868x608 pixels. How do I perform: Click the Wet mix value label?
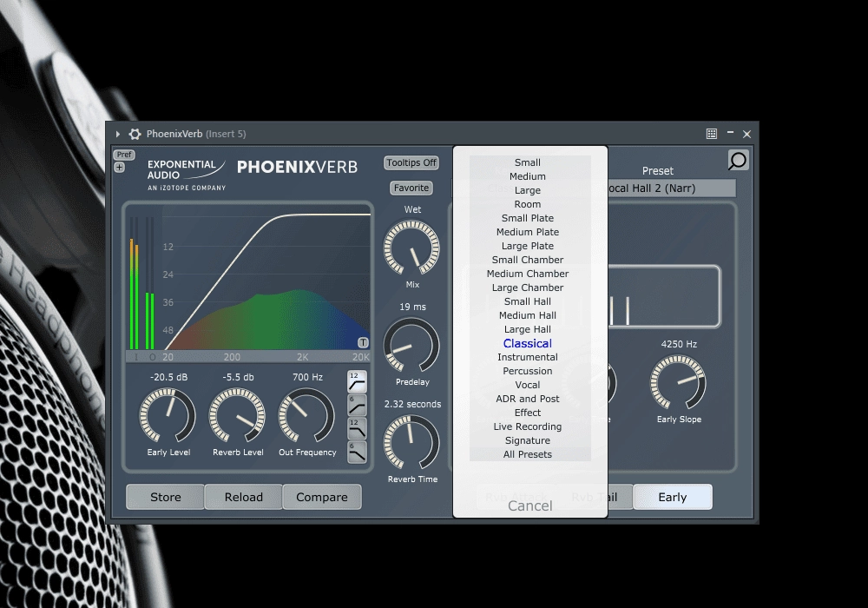tap(412, 210)
